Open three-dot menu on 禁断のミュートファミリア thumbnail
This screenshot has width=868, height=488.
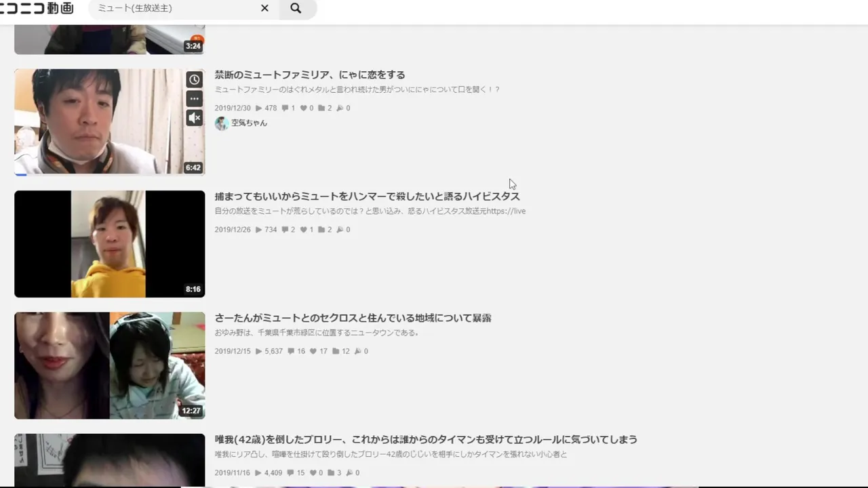click(x=195, y=99)
